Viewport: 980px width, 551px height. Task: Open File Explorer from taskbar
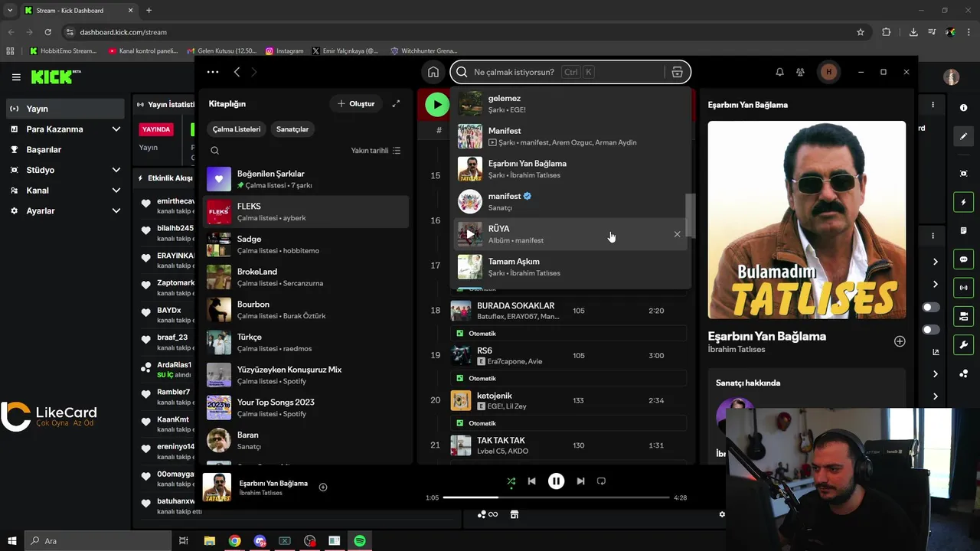(x=210, y=541)
